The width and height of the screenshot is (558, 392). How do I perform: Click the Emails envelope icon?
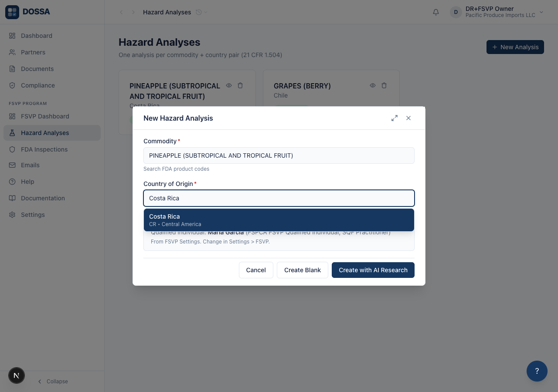tap(12, 165)
